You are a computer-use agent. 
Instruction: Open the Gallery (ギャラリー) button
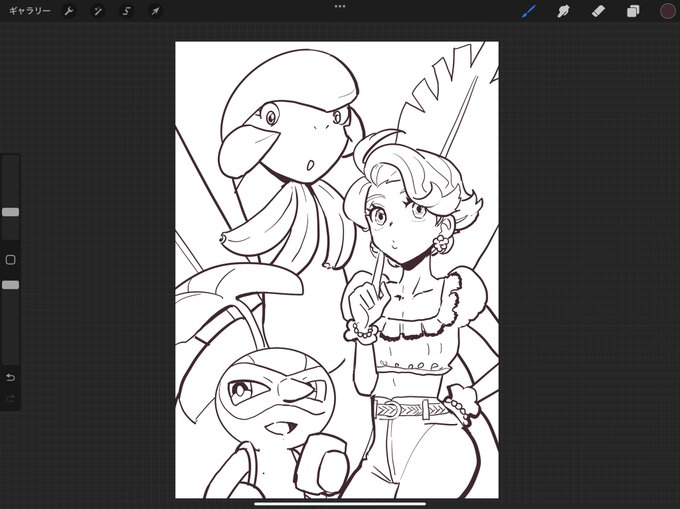[x=30, y=11]
